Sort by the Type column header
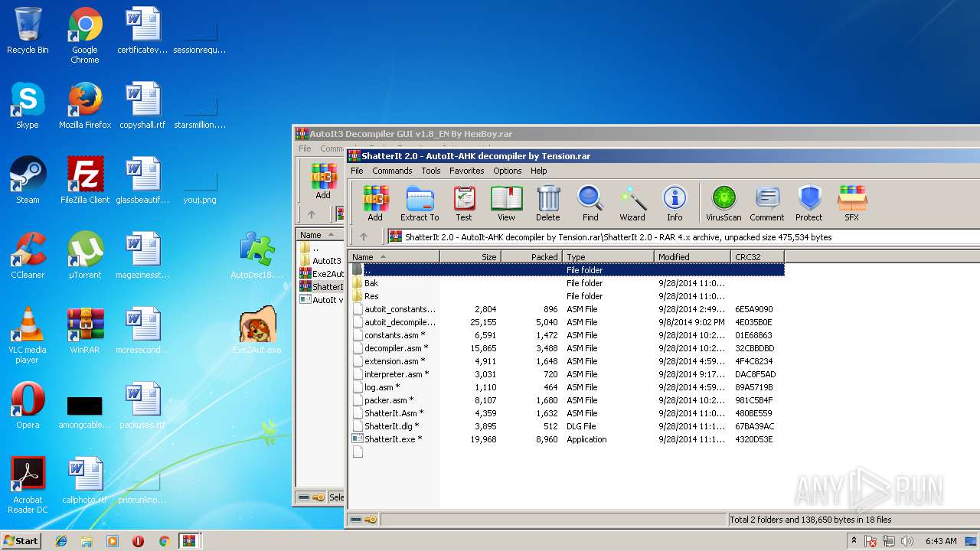The width and height of the screenshot is (980, 551). 608,257
